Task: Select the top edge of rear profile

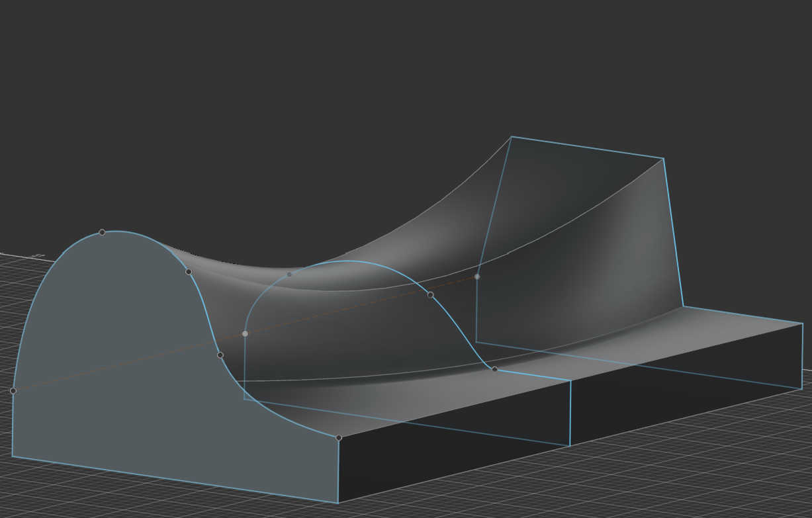Action: (587, 148)
